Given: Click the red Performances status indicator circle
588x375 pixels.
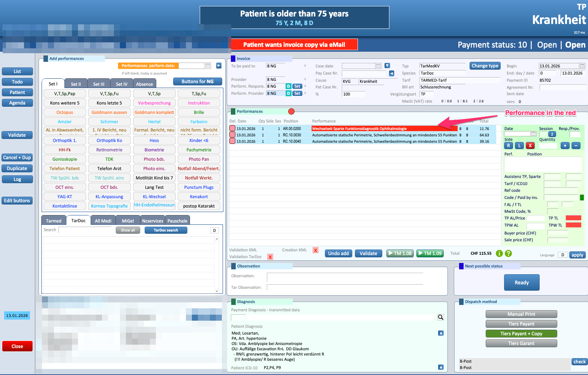Looking at the screenshot, I should click(291, 111).
